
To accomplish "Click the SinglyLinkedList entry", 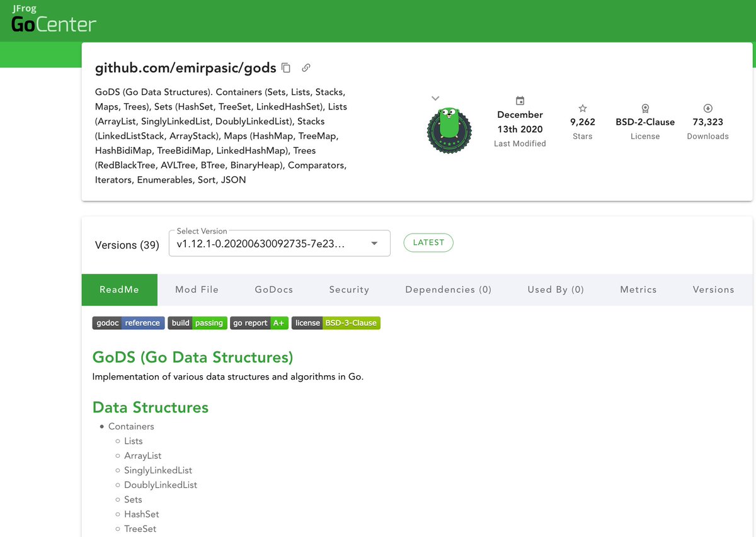I will point(158,470).
